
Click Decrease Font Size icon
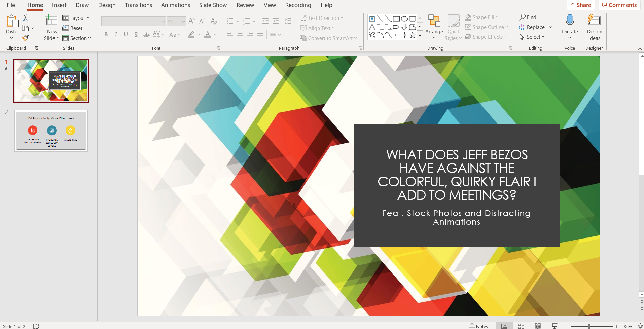click(202, 21)
